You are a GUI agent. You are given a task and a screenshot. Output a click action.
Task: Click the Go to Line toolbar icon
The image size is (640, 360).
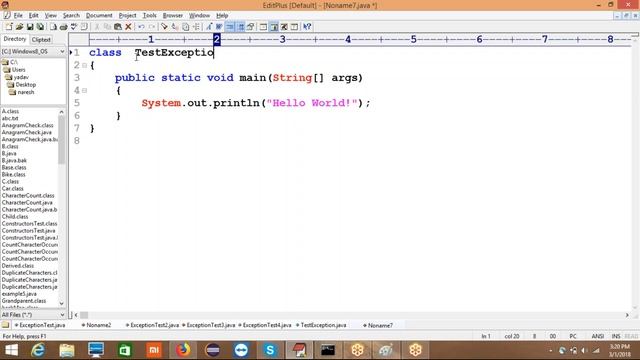[x=196, y=27]
